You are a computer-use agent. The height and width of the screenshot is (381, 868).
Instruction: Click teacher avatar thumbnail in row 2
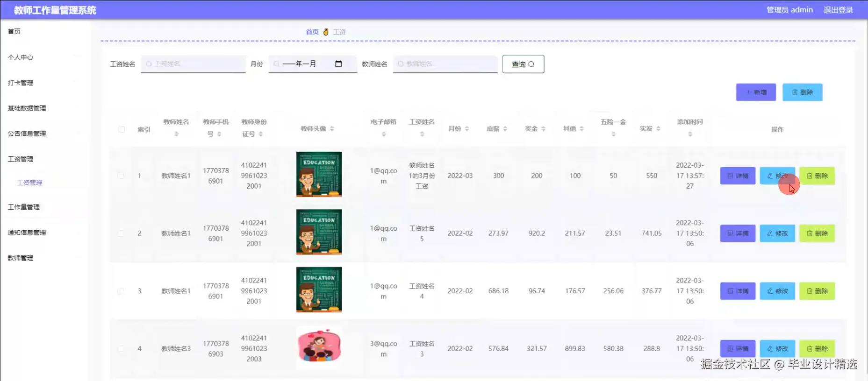click(319, 232)
